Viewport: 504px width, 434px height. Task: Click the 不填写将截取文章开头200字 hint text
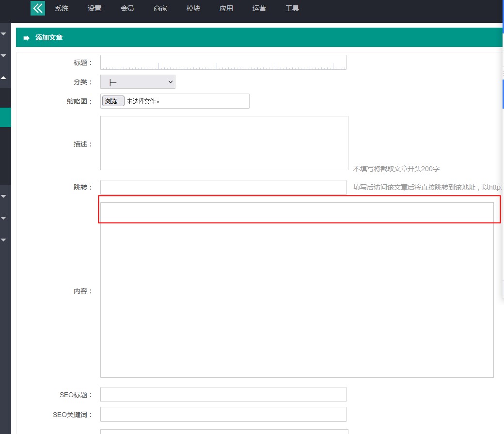coord(396,169)
